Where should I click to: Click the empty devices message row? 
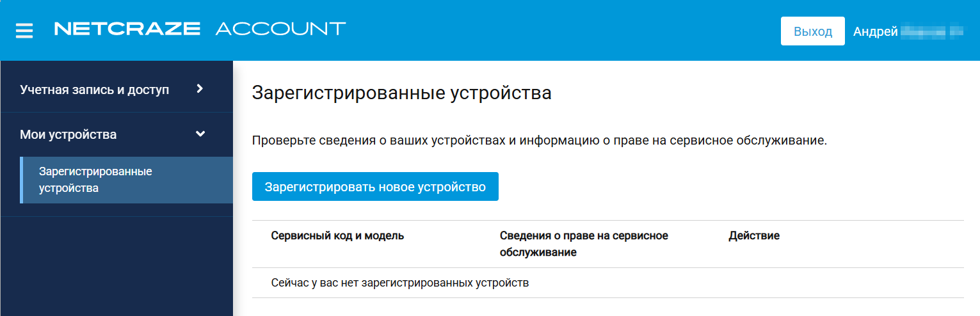point(400,283)
